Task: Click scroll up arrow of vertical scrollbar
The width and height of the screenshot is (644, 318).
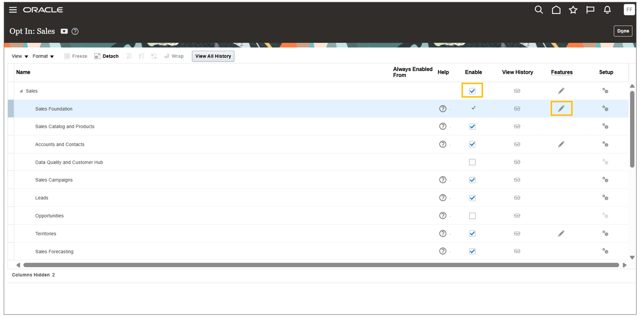Action: 632,86
